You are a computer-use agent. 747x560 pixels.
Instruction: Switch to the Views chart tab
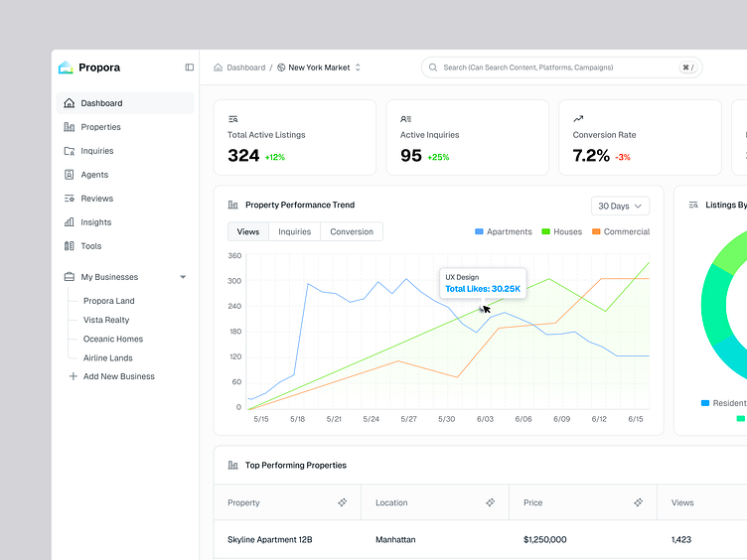248,231
